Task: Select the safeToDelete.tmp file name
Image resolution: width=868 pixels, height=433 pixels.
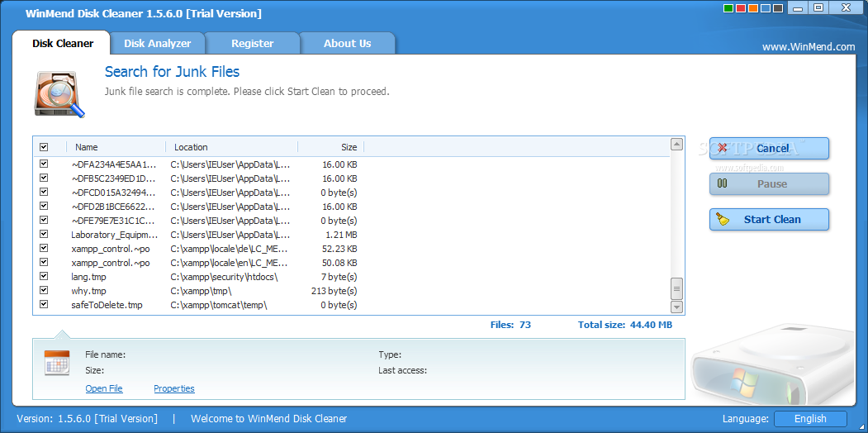Action: 107,305
